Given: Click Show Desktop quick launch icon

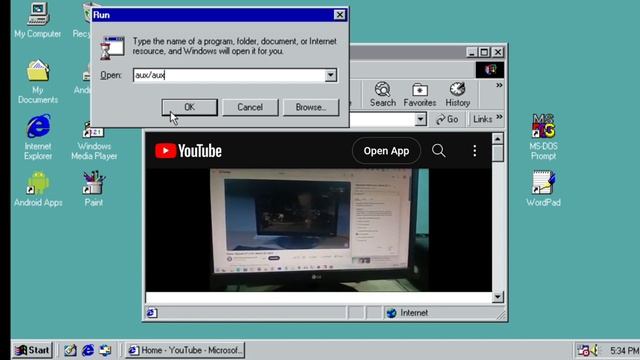Looking at the screenshot, I should [x=70, y=350].
